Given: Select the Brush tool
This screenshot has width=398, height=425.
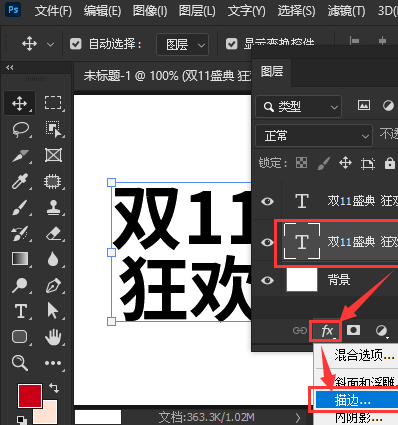Looking at the screenshot, I should pos(20,207).
